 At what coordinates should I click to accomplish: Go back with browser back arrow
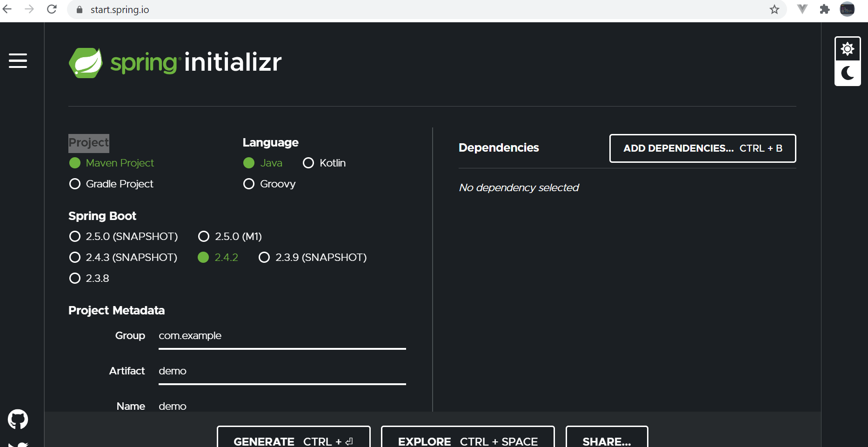(7, 9)
